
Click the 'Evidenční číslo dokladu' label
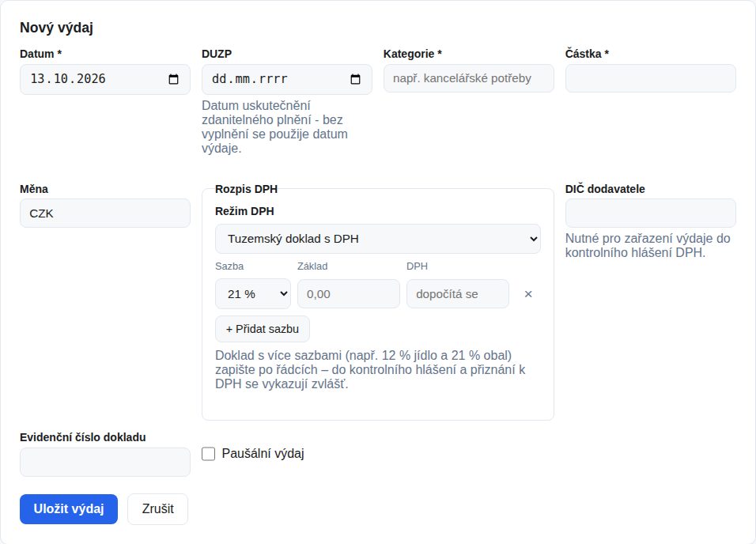coord(83,437)
